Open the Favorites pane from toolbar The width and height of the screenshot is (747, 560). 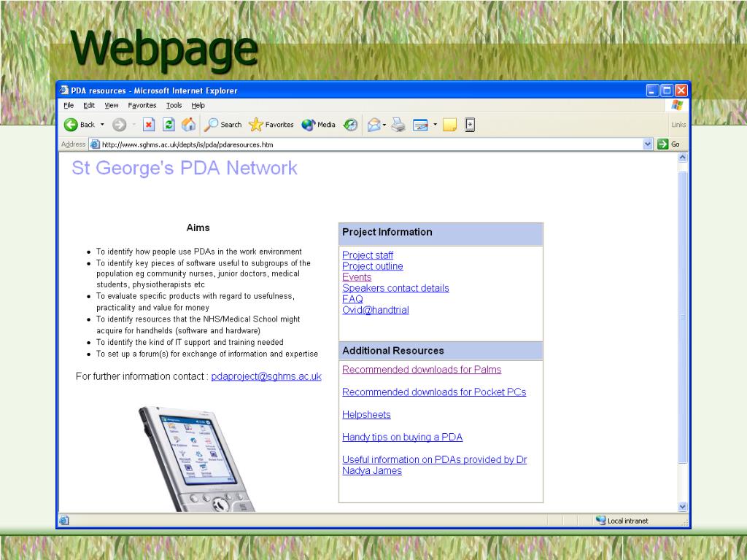(x=271, y=125)
